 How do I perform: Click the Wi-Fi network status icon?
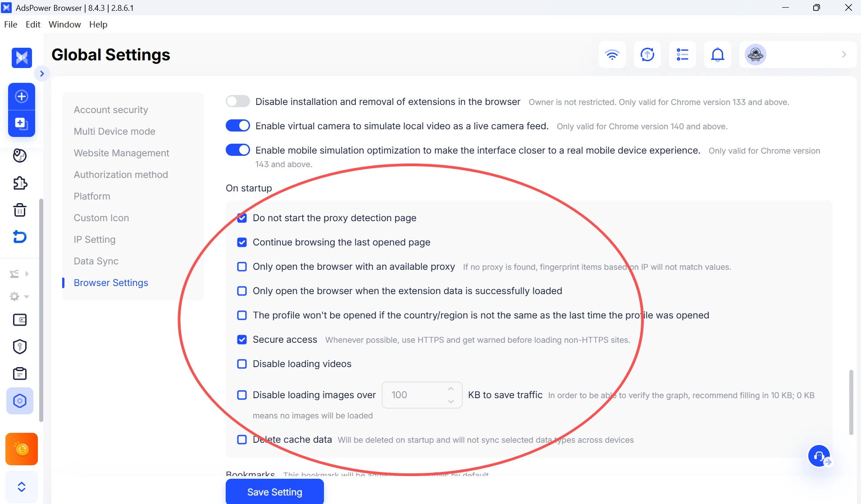point(612,54)
